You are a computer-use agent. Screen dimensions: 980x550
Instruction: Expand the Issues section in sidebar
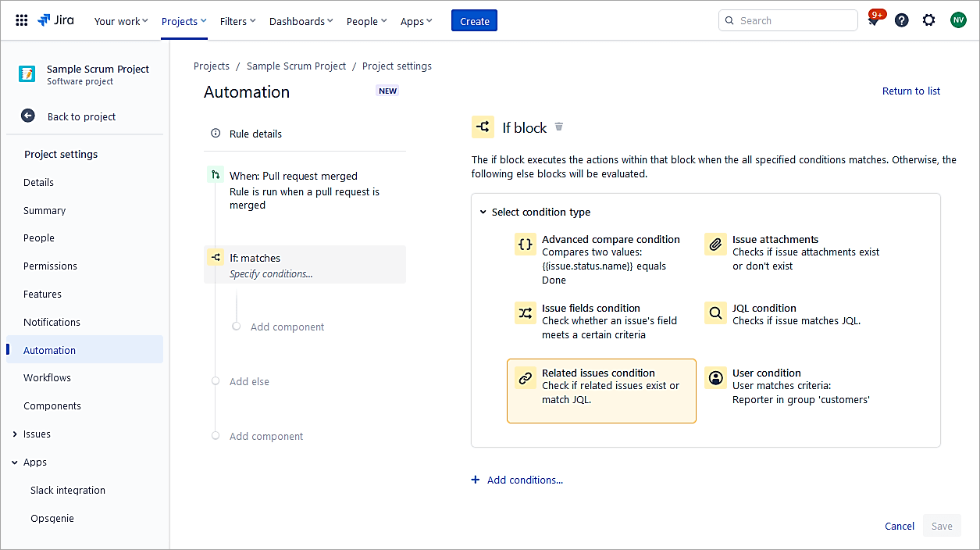tap(15, 434)
